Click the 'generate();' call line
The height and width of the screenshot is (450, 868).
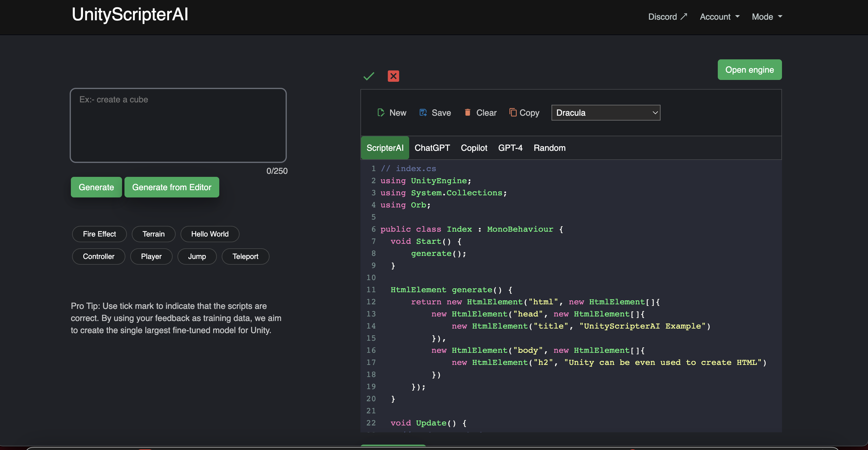439,253
